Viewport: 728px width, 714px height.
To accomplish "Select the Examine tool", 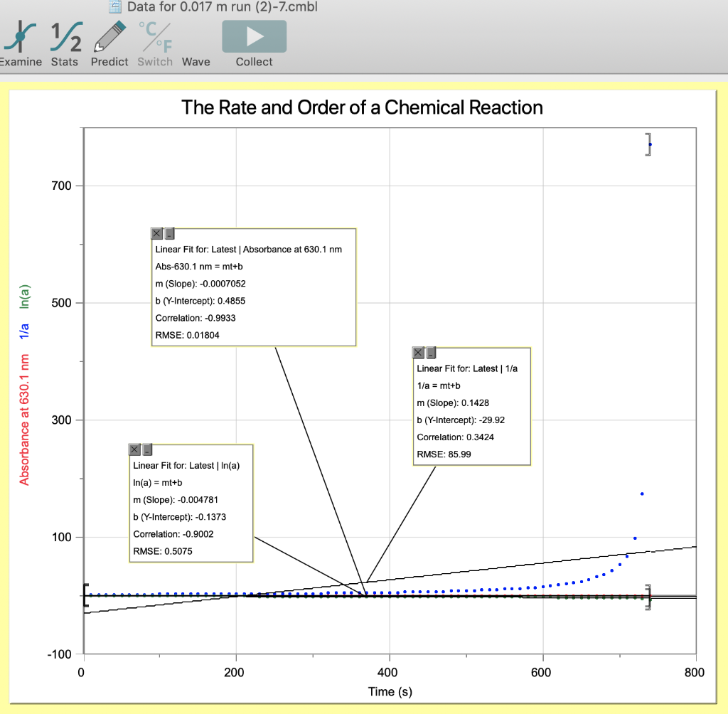I will click(20, 43).
